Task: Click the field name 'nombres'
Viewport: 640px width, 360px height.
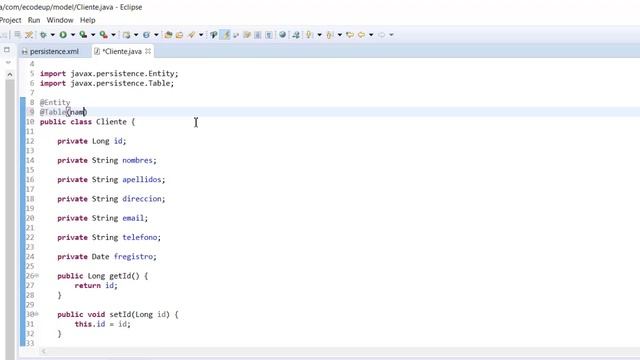Action: coord(138,160)
